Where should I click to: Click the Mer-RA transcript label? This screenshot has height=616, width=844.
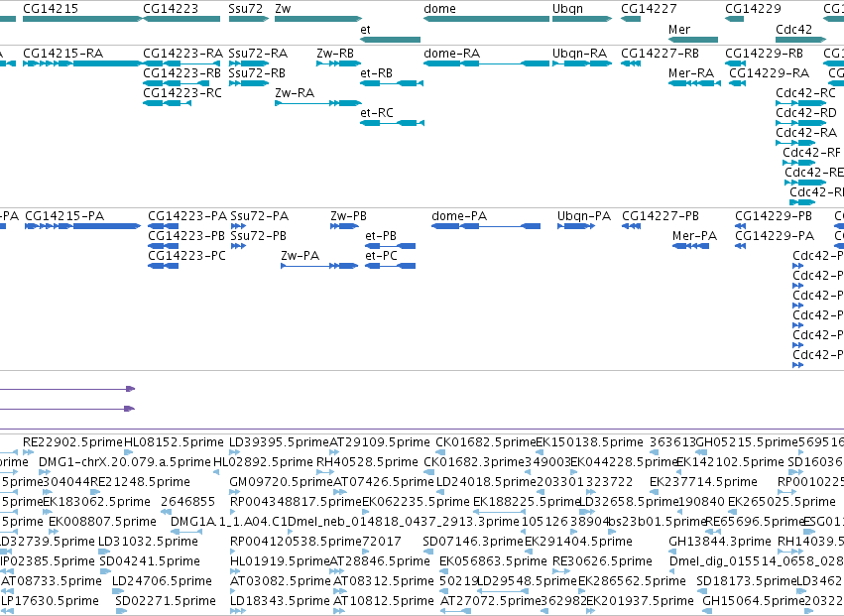(691, 73)
